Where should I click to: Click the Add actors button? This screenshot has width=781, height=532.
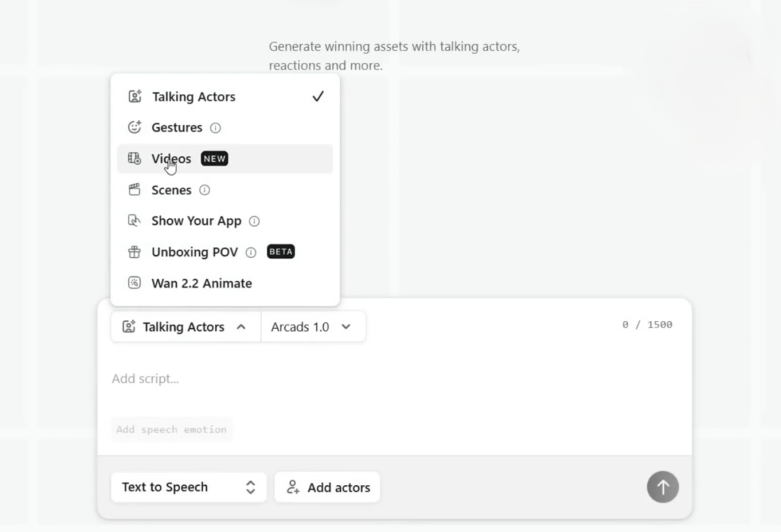click(327, 487)
